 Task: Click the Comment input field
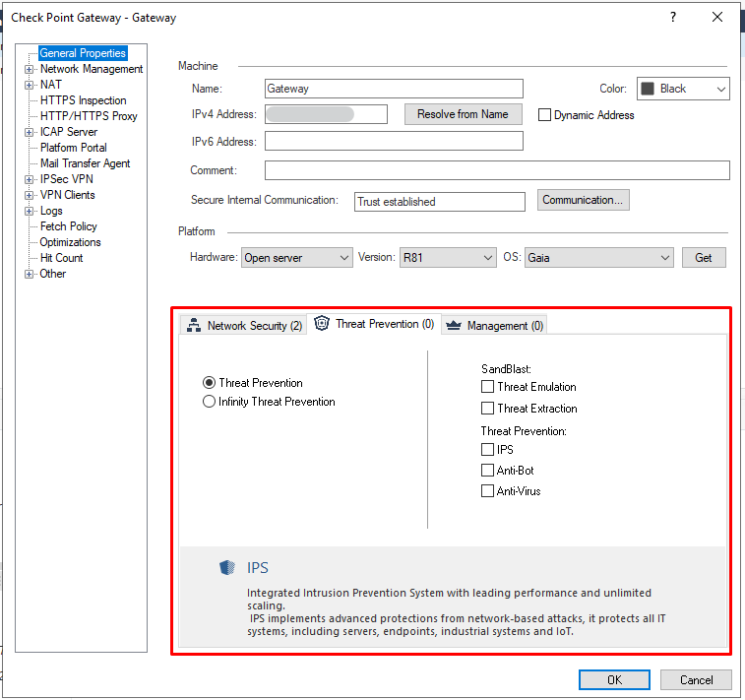click(496, 170)
